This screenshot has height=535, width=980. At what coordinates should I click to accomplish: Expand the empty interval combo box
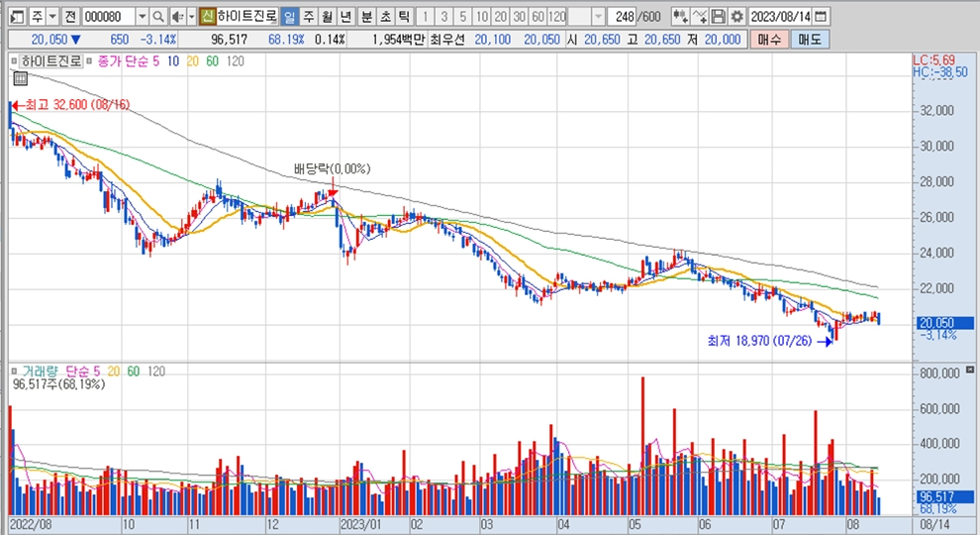click(600, 17)
